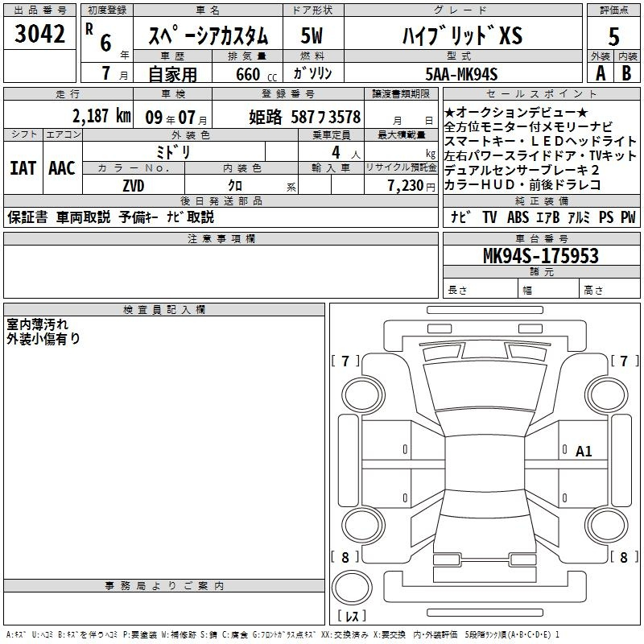Click the empty 注意事項欄 notes field

[x=221, y=271]
